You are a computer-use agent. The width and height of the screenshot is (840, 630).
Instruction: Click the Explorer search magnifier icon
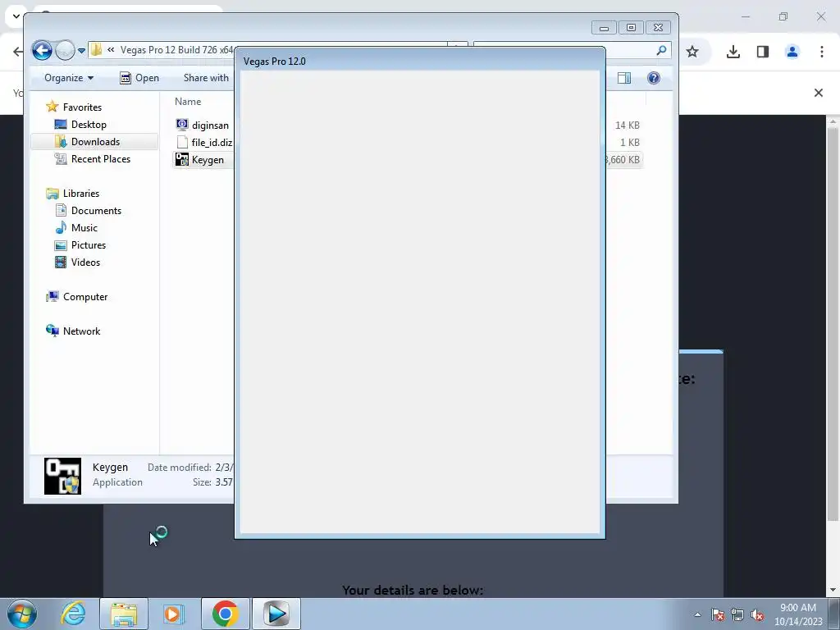(662, 50)
